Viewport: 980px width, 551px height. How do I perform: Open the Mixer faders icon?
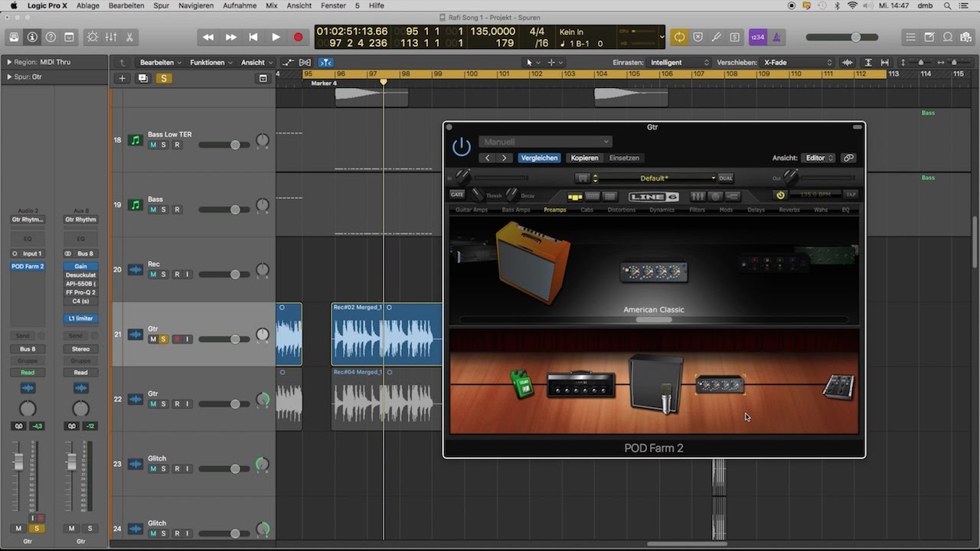[x=111, y=37]
